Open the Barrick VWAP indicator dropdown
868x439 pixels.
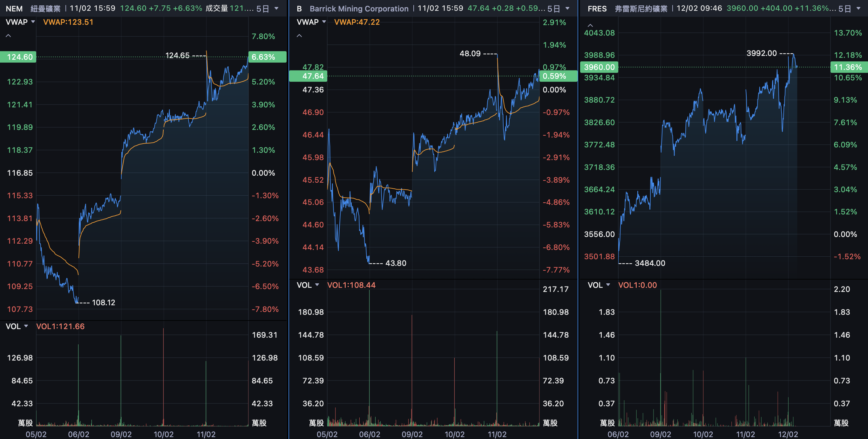324,22
